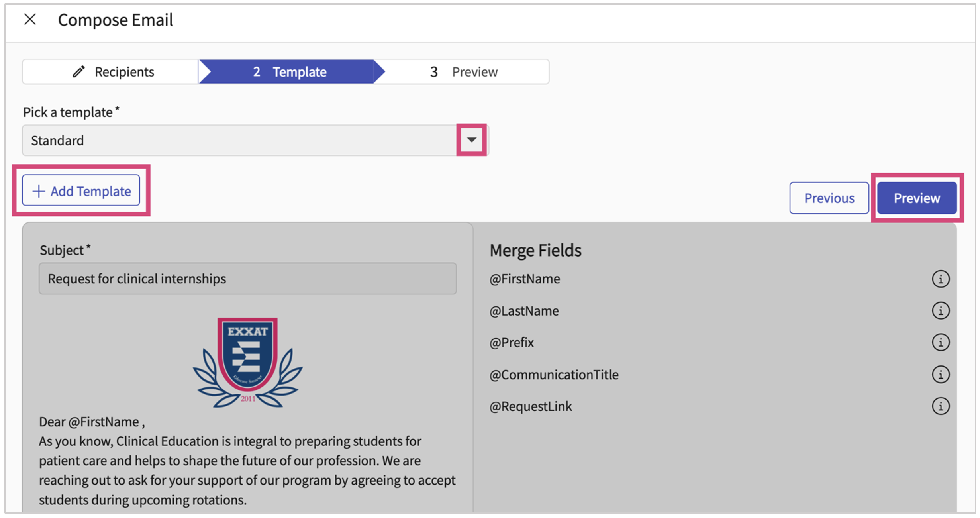This screenshot has width=980, height=518.
Task: Insert the @RequestLink merge field
Action: point(530,406)
